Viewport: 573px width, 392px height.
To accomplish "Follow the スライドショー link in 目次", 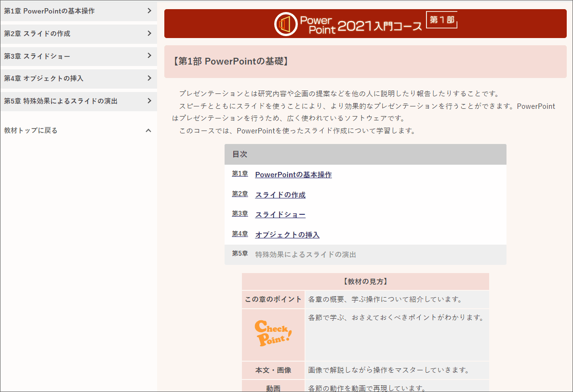I will pyautogui.click(x=280, y=214).
